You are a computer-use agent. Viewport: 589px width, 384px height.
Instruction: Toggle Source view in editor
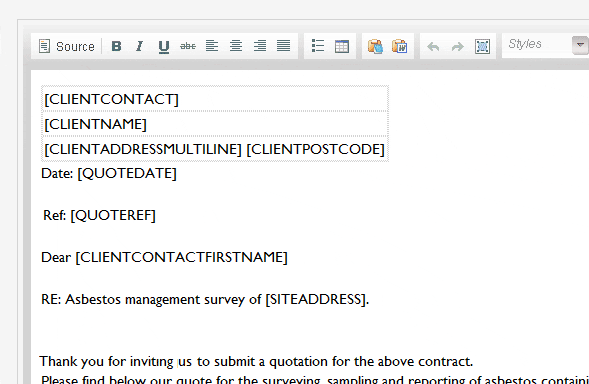pyautogui.click(x=66, y=46)
